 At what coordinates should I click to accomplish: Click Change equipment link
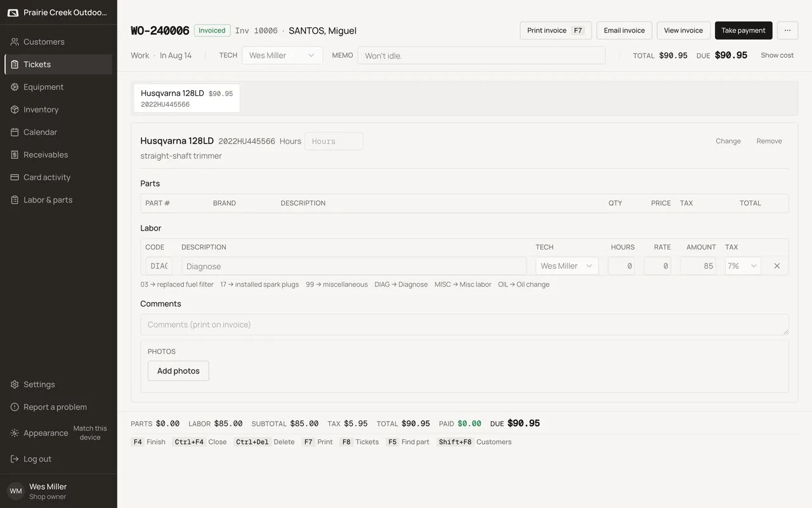click(728, 141)
